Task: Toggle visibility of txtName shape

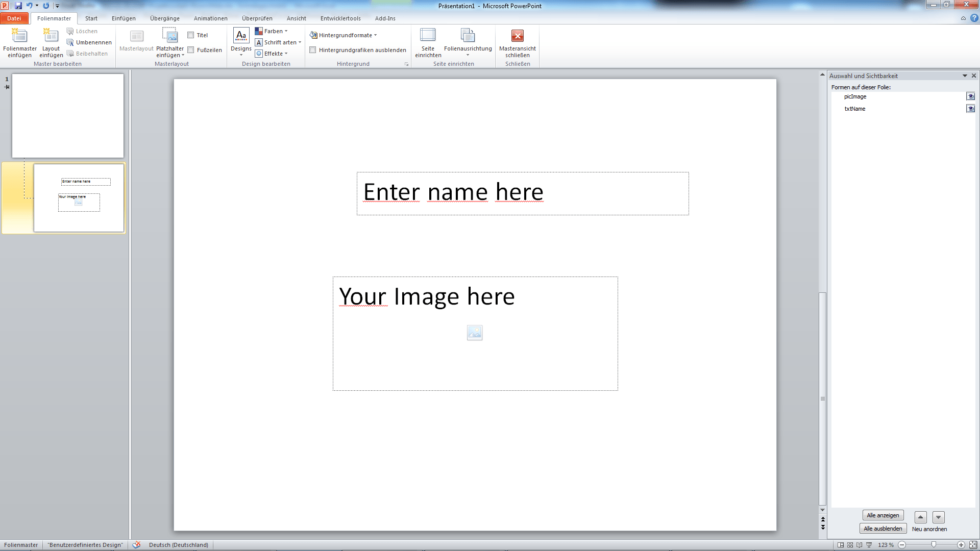Action: (971, 109)
